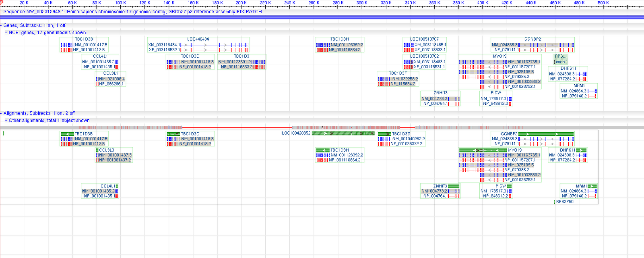This screenshot has width=644, height=258.
Task: Click the 500 K ruler label
Action: [603, 3]
